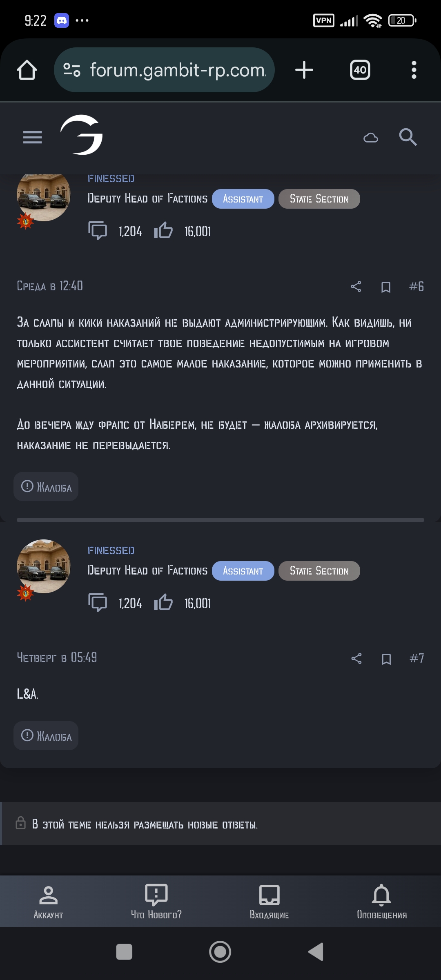
Task: Open the browser tab switcher
Action: point(360,70)
